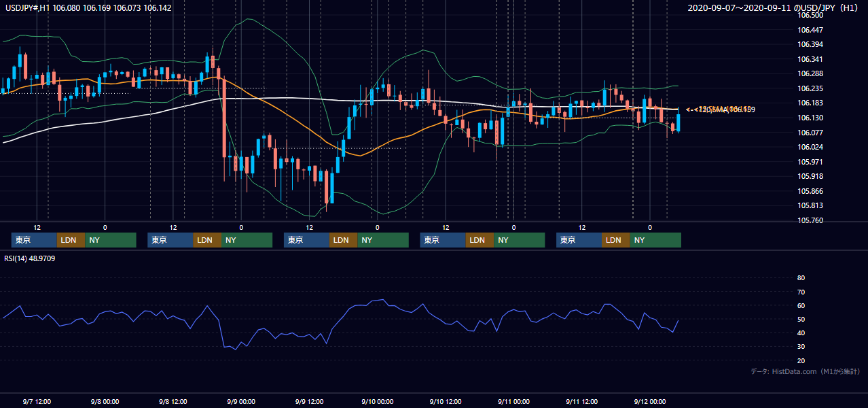Select the 106.130 price level label

[811, 118]
